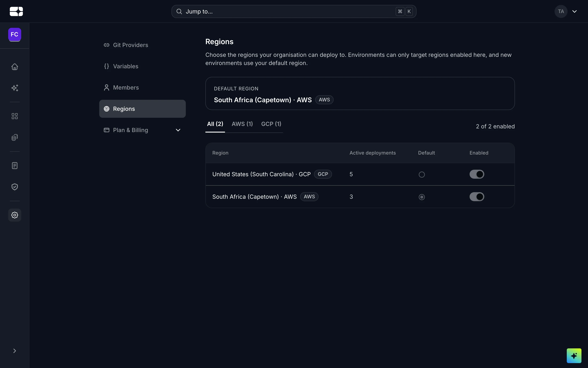
Task: Click GCP badge in United States row
Action: click(x=323, y=174)
